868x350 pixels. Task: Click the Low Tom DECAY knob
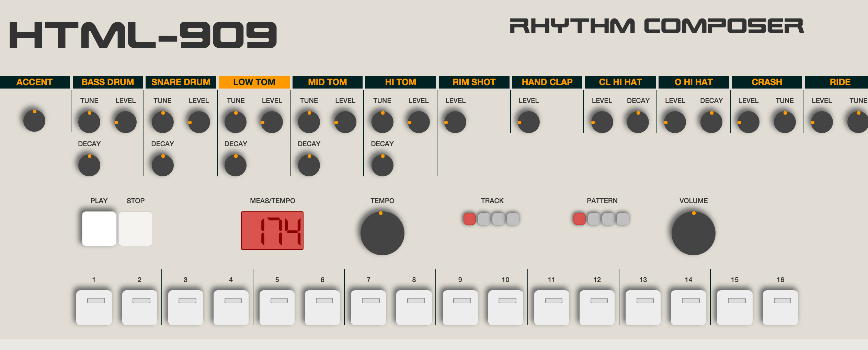236,165
